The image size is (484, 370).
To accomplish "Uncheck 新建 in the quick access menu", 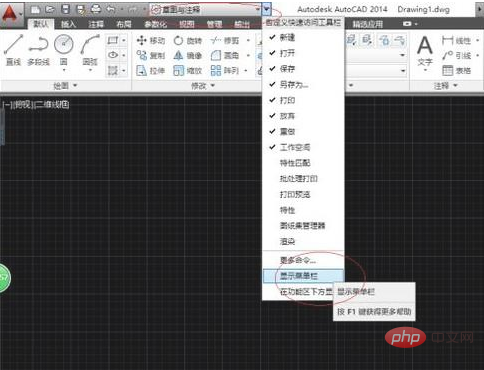I will tap(303, 37).
